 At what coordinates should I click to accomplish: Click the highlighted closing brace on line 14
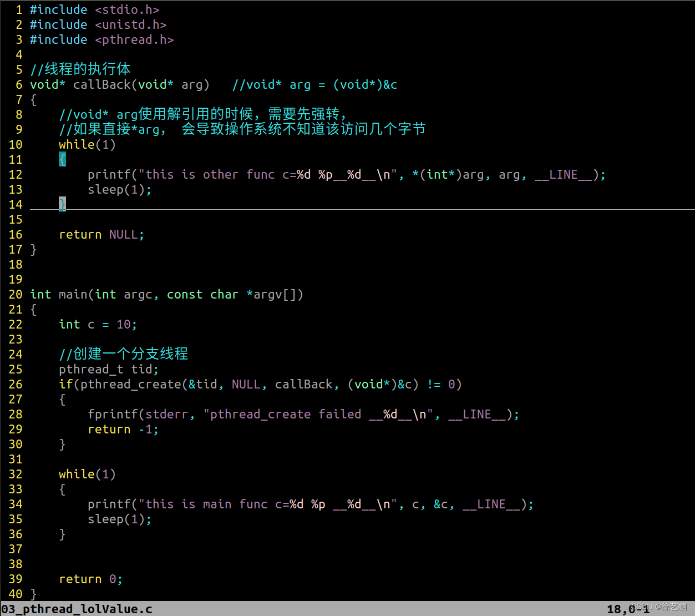(x=62, y=205)
